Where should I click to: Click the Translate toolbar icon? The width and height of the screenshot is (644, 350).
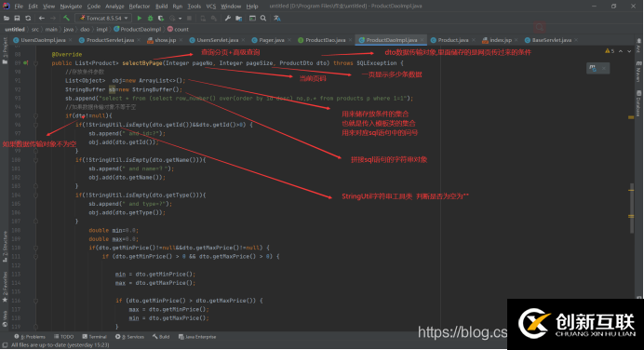(277, 18)
